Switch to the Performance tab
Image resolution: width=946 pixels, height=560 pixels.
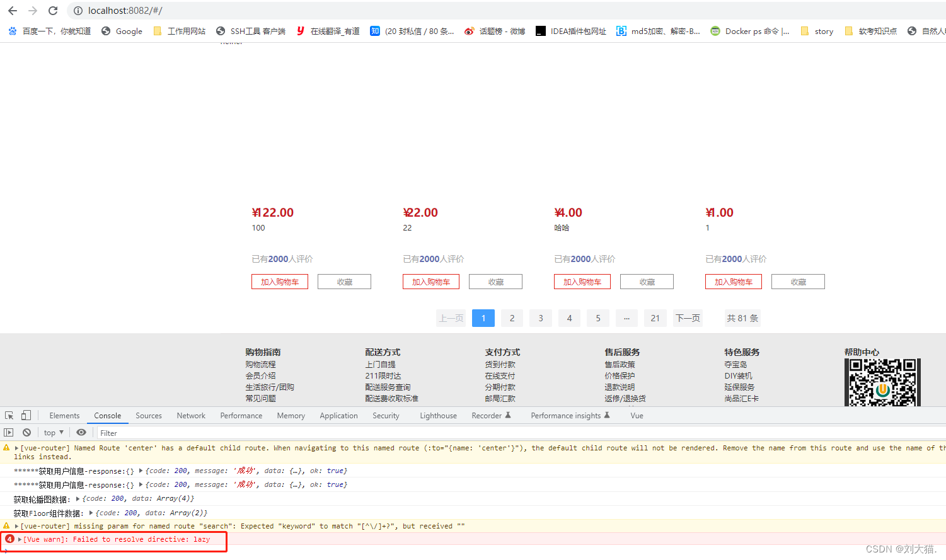tap(241, 416)
